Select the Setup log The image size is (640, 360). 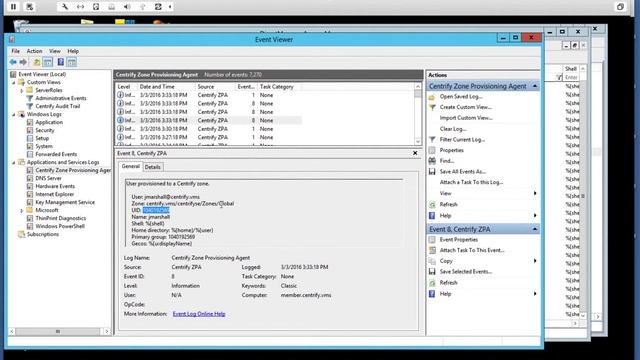pyautogui.click(x=42, y=138)
